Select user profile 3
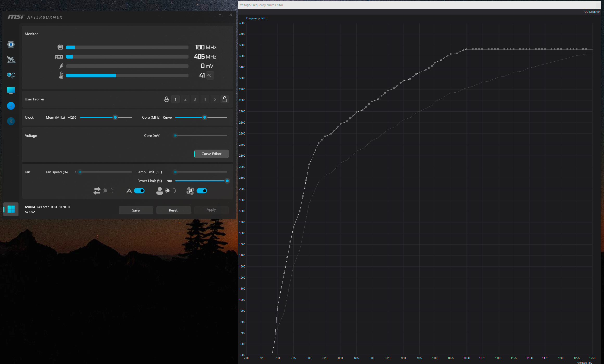The height and width of the screenshot is (364, 604). [x=195, y=99]
